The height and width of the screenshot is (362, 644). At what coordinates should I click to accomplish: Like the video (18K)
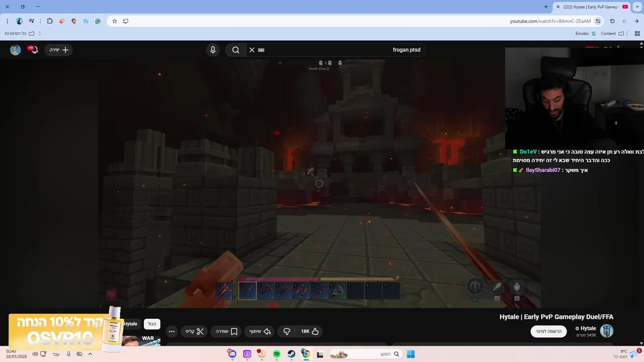[x=310, y=331]
